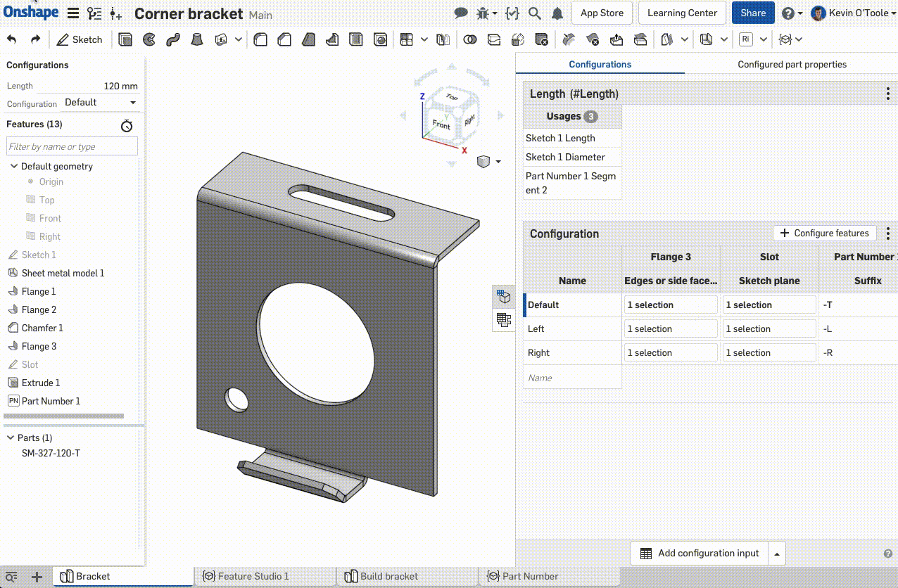Select the Rib tool

pos(332,39)
